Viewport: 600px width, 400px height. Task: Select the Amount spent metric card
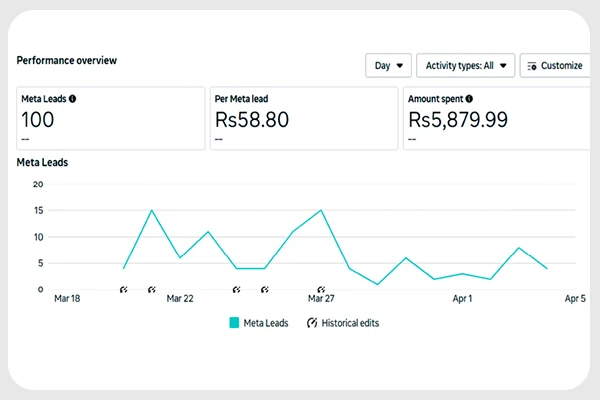tap(497, 118)
